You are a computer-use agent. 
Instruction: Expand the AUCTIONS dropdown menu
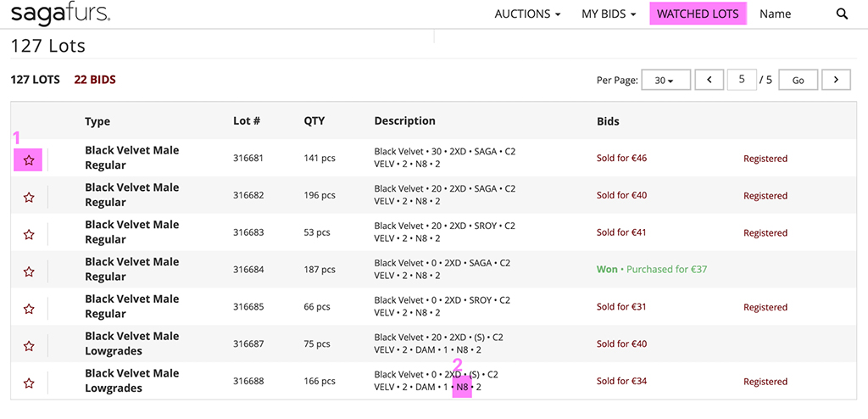point(527,14)
